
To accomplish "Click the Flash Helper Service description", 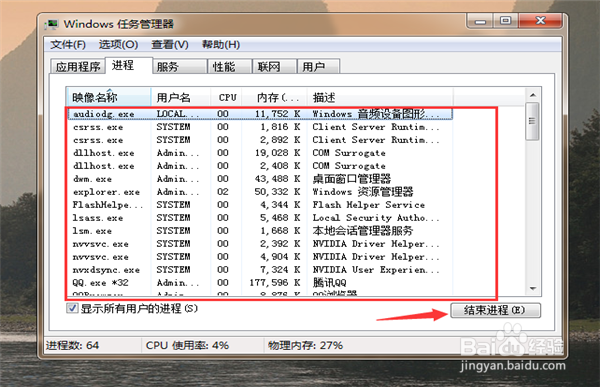I will pyautogui.click(x=368, y=205).
